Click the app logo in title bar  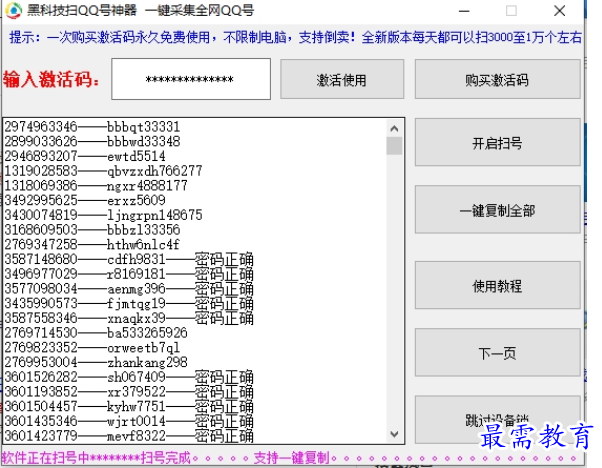coord(14,10)
